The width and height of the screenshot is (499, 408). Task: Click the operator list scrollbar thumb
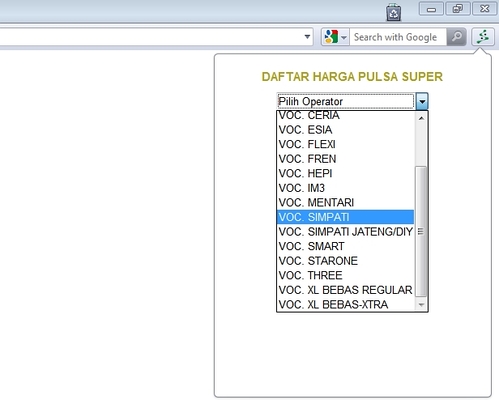click(421, 231)
